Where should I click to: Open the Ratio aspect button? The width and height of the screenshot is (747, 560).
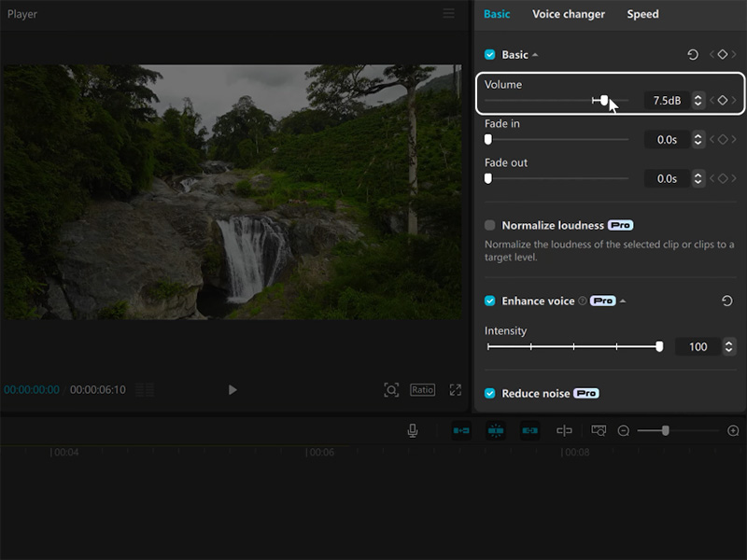[423, 390]
